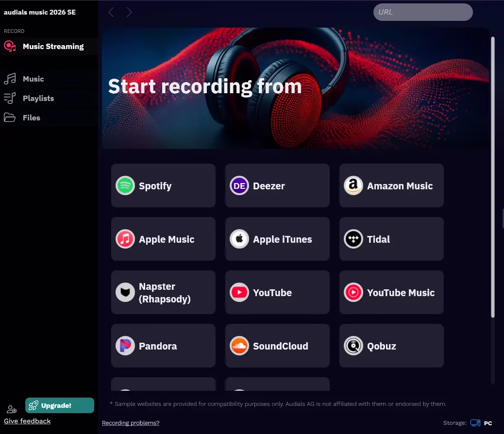This screenshot has height=434, width=504.
Task: Click the YouTube play icon
Action: pos(239,292)
